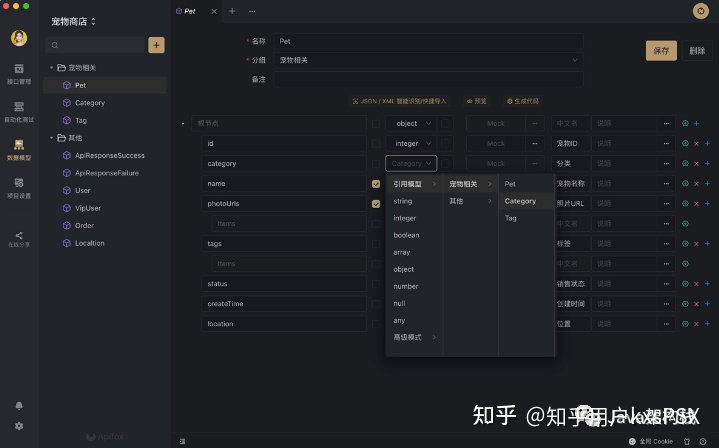Click the yellow plus button beside search
The height and width of the screenshot is (448, 719).
click(x=156, y=45)
